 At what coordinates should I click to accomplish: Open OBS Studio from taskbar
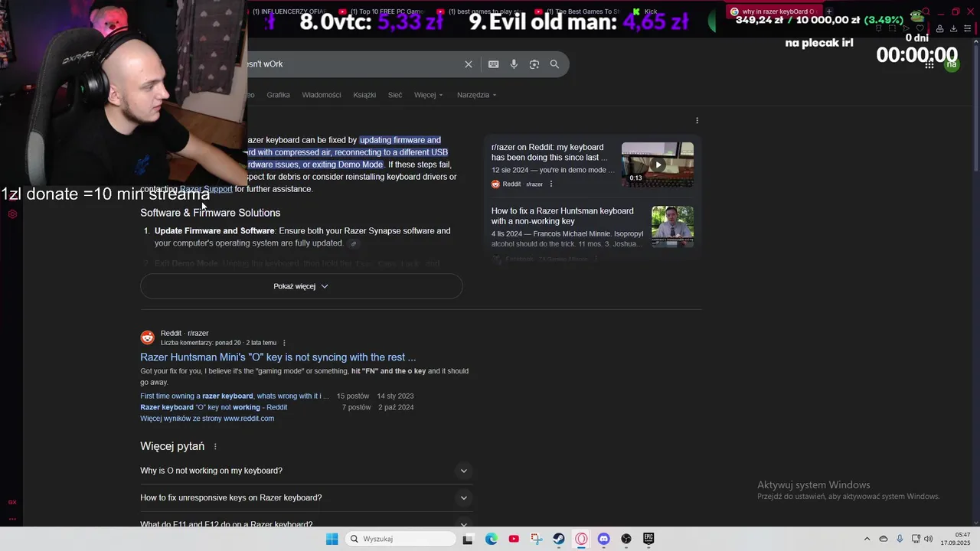click(x=626, y=539)
